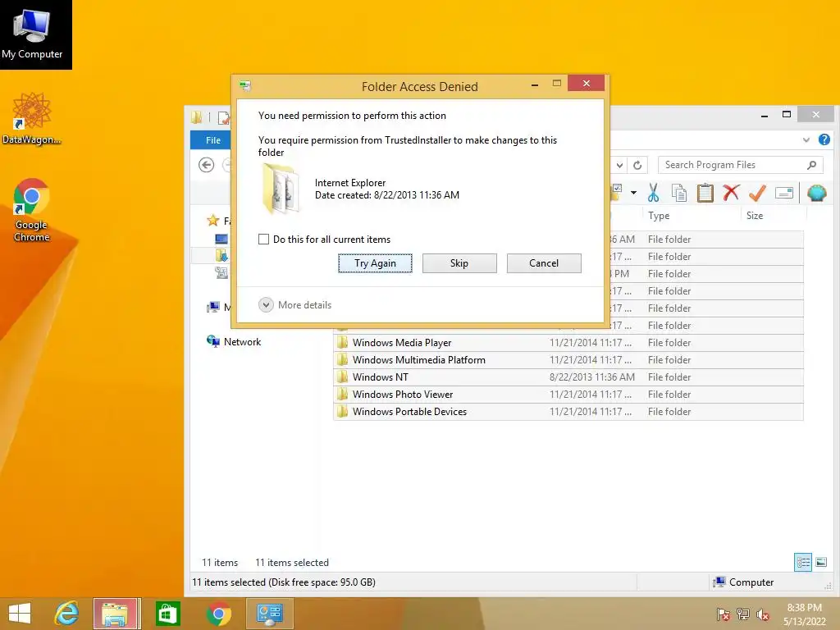Click the Rename icon in Explorer toolbar
This screenshot has width=840, height=630.
[x=783, y=193]
